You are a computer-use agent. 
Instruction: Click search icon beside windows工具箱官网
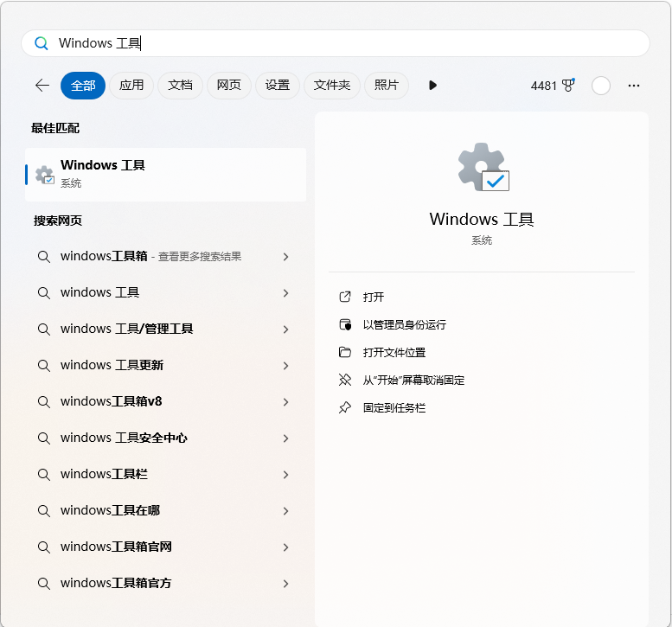[44, 547]
